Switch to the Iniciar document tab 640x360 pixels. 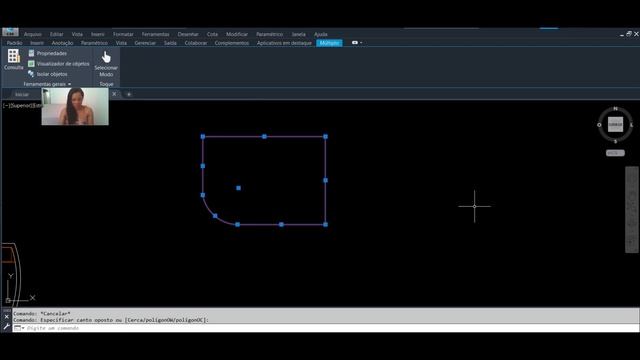point(22,94)
